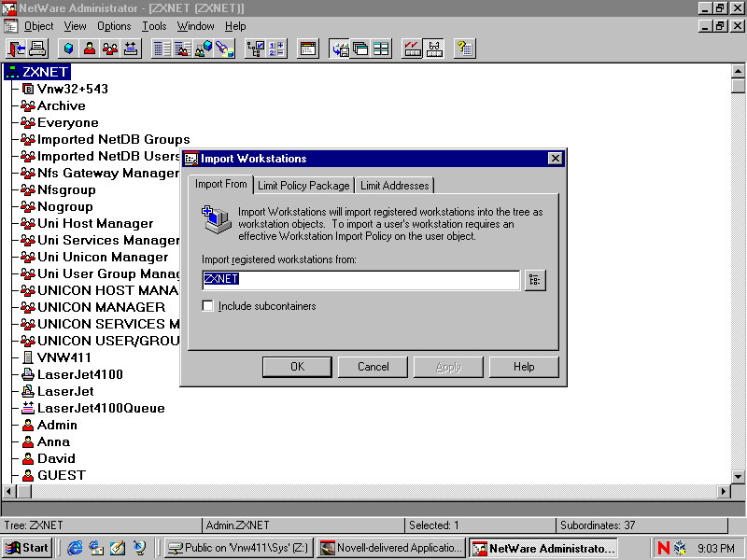Open the Object menu
The image size is (747, 560).
coord(38,26)
